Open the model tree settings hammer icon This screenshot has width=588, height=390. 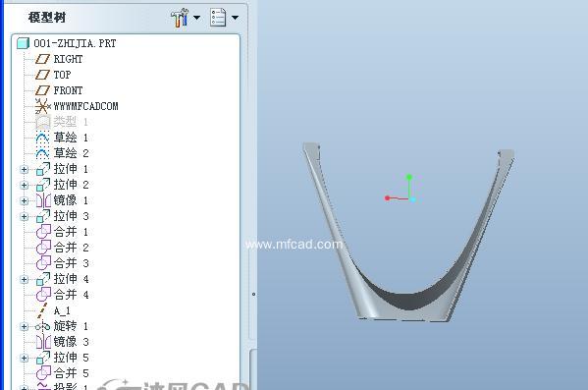(x=180, y=18)
